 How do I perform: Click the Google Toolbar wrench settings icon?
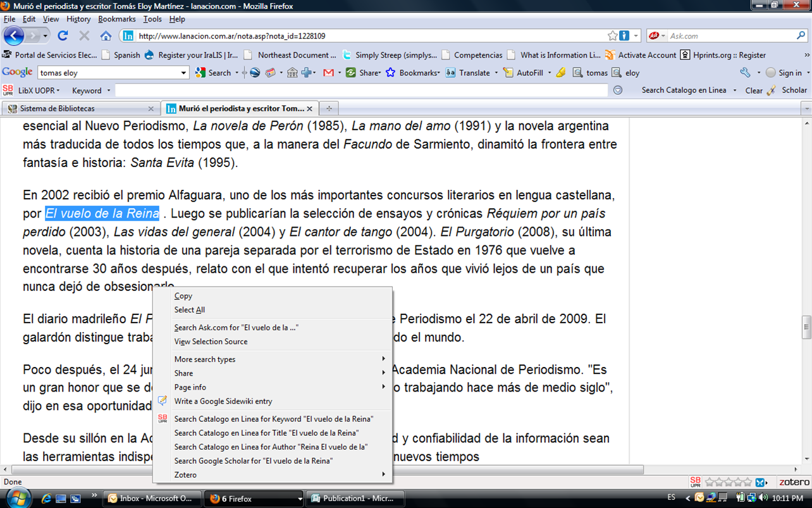coord(745,73)
